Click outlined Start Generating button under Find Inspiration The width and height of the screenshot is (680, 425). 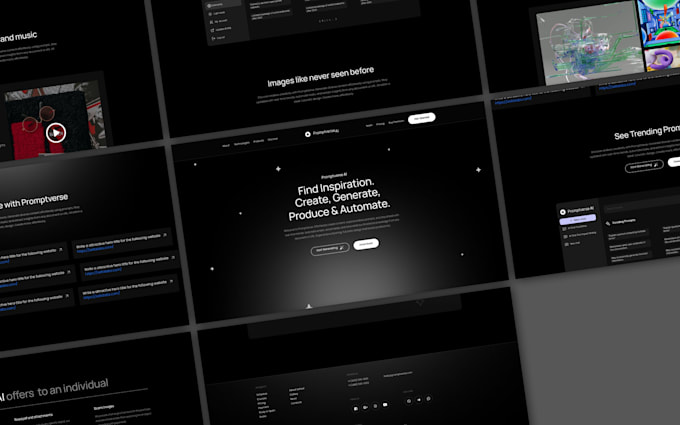click(x=330, y=249)
